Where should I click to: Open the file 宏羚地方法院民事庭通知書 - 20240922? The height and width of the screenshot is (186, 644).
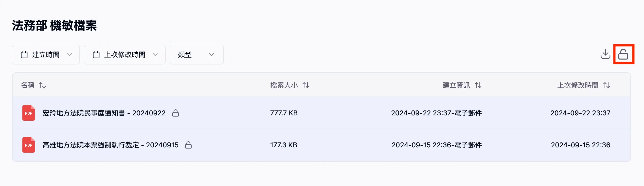[x=104, y=113]
